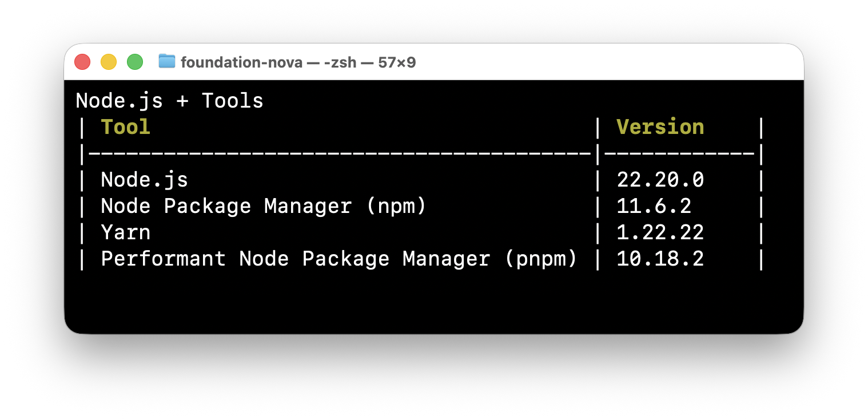Click the Node Package Manager (npm) entry
Viewport: 868px width, 419px height.
click(x=262, y=206)
